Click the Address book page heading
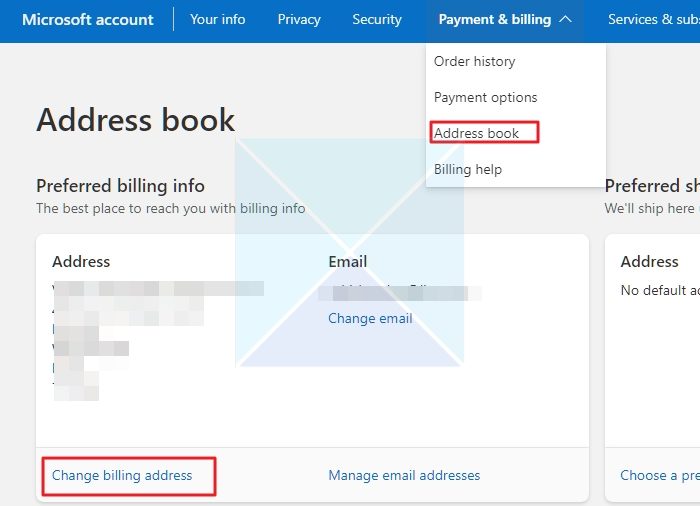The image size is (700, 506). (135, 120)
